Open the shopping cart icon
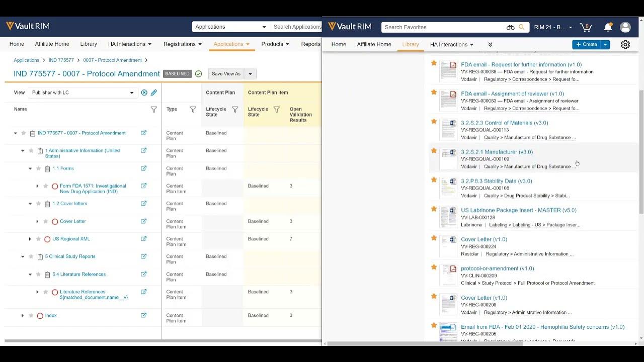 [x=586, y=27]
